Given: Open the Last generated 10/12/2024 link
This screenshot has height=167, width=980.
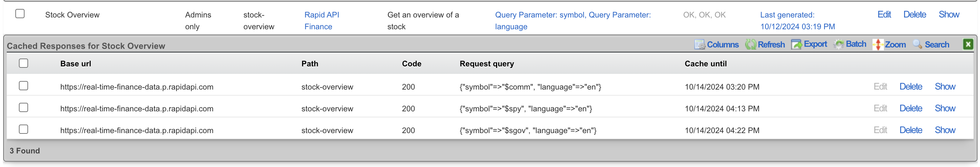Looking at the screenshot, I should pos(797,21).
